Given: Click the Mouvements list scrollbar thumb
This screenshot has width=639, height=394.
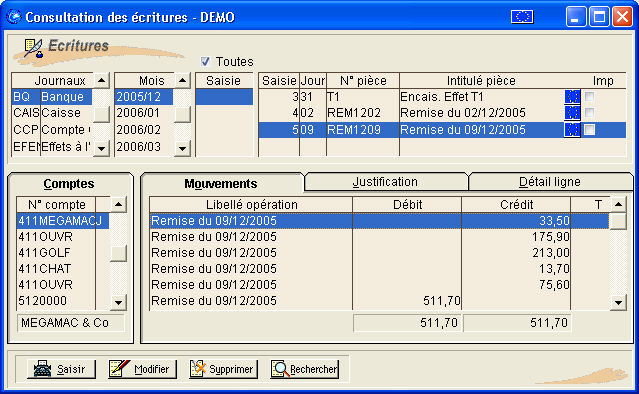Looking at the screenshot, I should (x=618, y=221).
